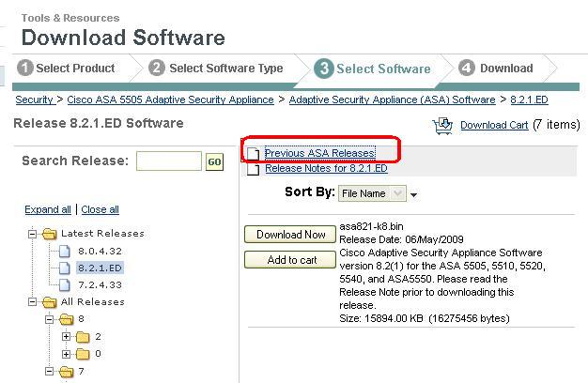Click Expand all link
The image size is (588, 383).
pyautogui.click(x=48, y=209)
